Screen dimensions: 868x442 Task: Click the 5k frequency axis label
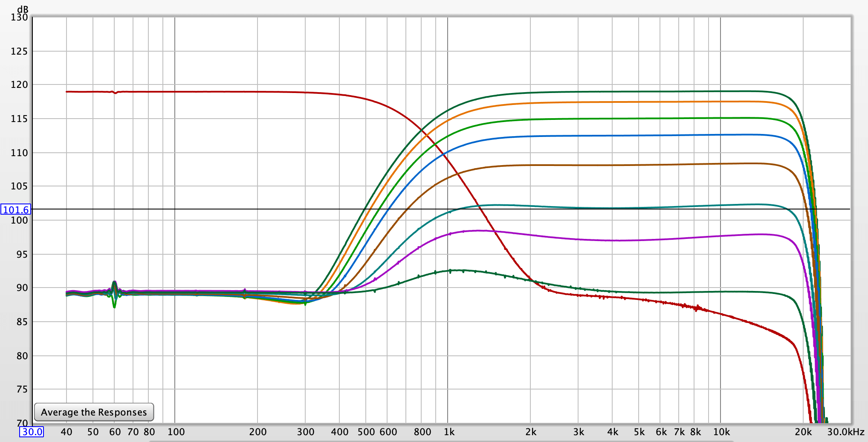[639, 432]
